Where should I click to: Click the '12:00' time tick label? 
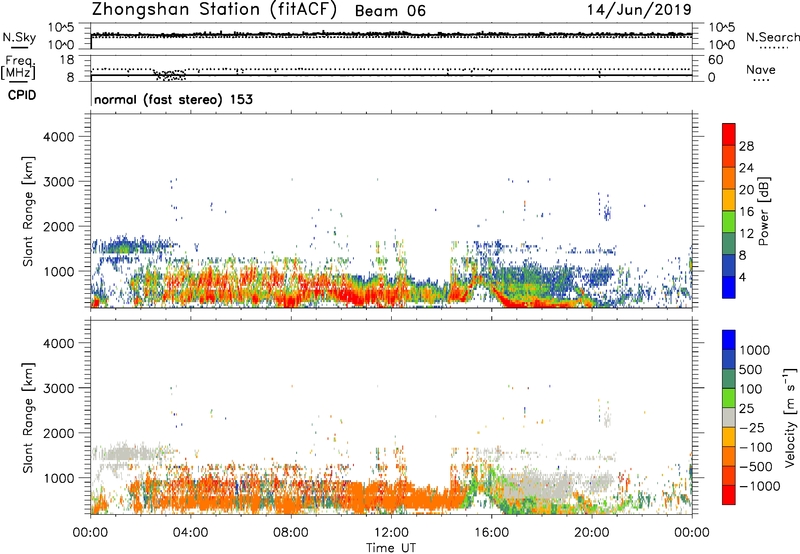391,533
